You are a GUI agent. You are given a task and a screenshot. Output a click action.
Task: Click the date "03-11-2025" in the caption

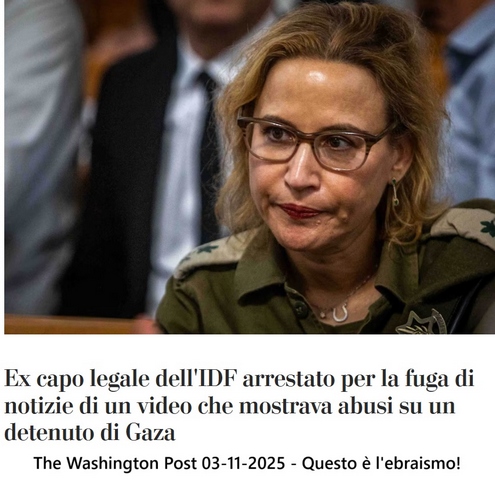point(243,463)
